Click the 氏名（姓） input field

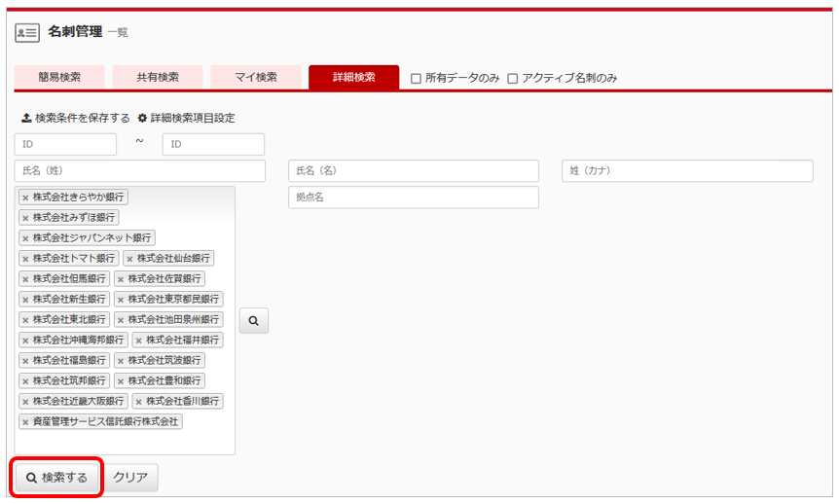click(139, 170)
